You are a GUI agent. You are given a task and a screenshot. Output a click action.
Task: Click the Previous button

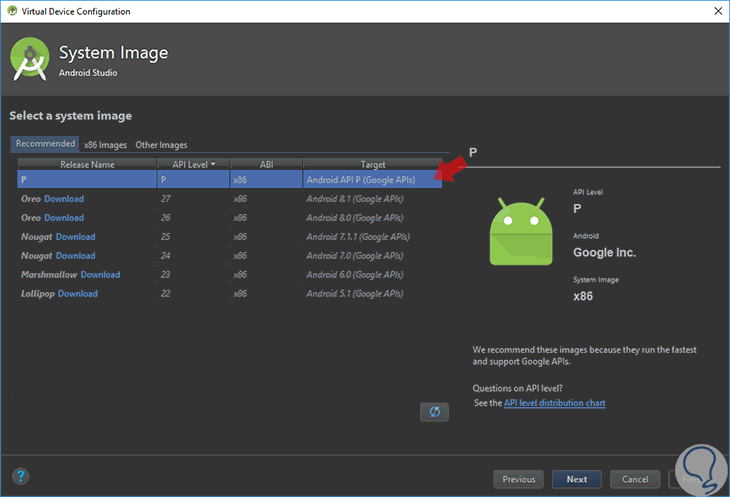[519, 479]
